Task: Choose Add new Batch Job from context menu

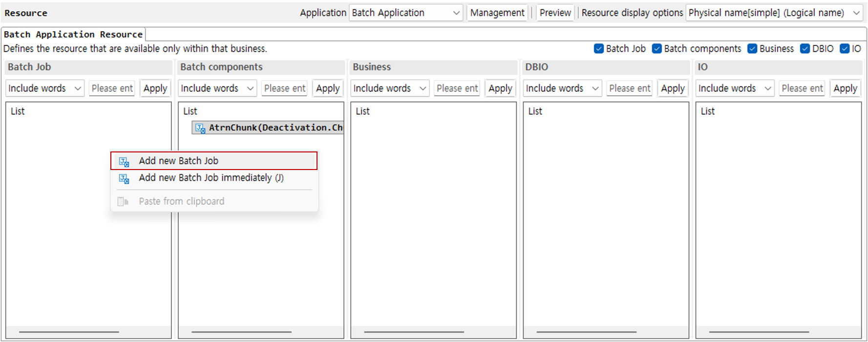Action: [x=214, y=161]
